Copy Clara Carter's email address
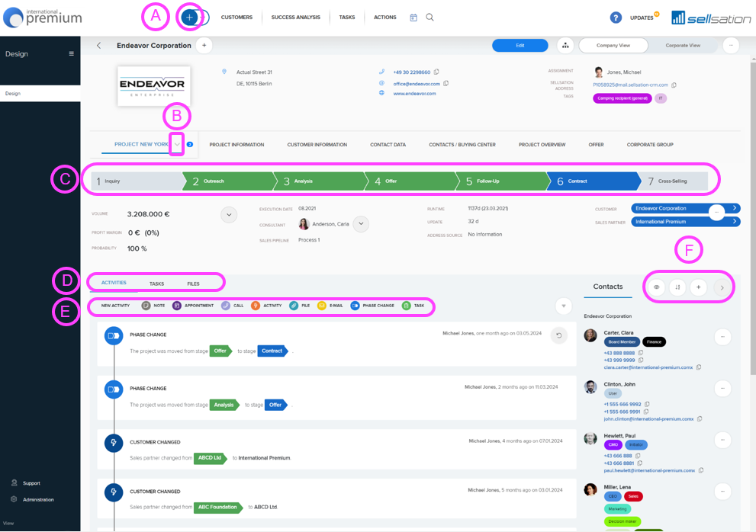The image size is (756, 532). [699, 367]
